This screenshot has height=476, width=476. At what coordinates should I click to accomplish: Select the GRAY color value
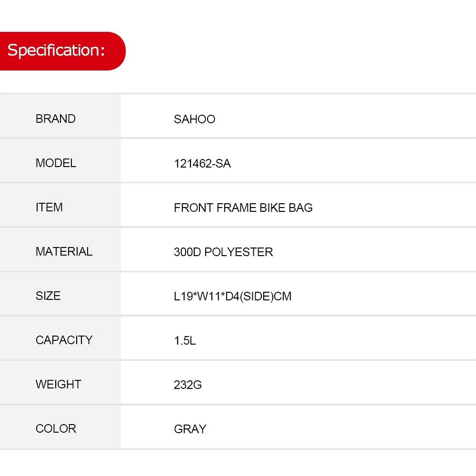[190, 429]
